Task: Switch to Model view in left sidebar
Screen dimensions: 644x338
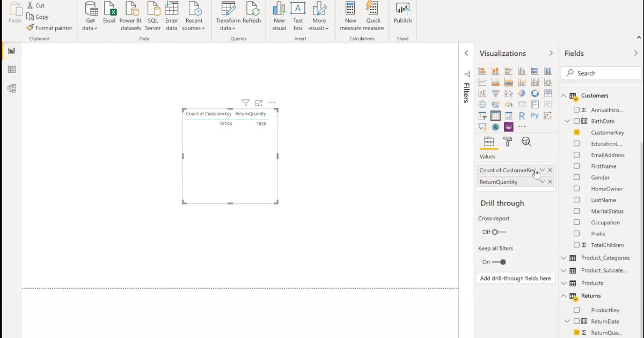Action: click(12, 88)
